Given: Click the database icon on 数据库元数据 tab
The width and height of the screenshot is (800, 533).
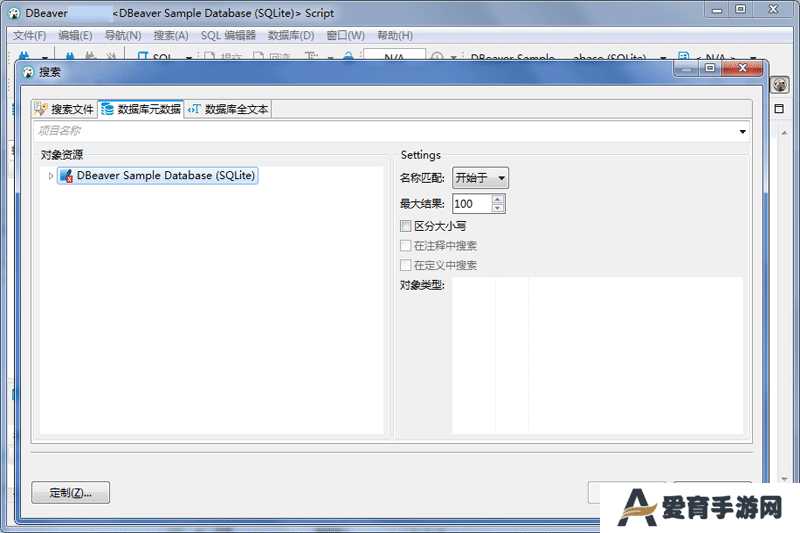Looking at the screenshot, I should click(108, 109).
